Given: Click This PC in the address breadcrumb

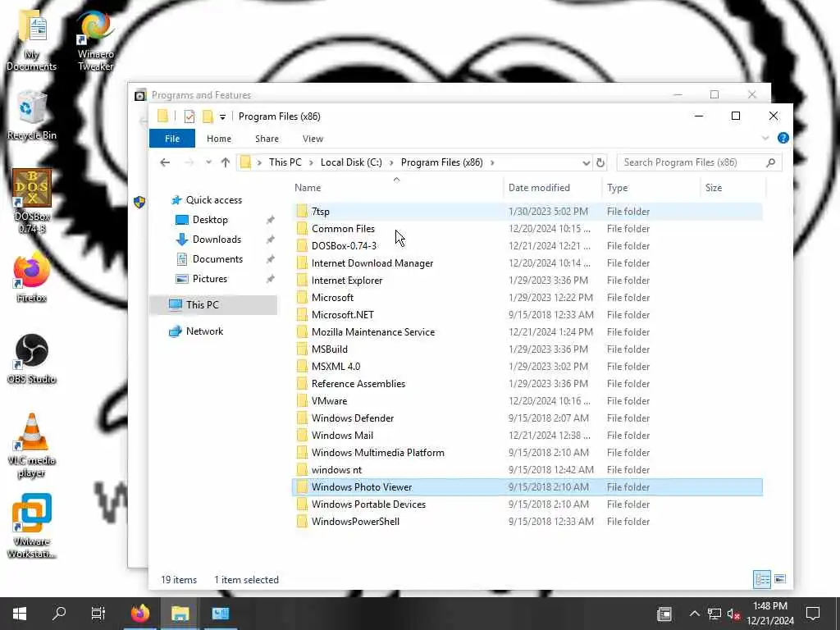Looking at the screenshot, I should [285, 162].
